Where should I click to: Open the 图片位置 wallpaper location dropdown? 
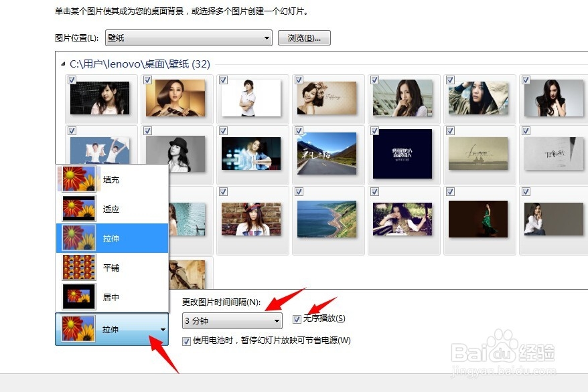pos(187,37)
